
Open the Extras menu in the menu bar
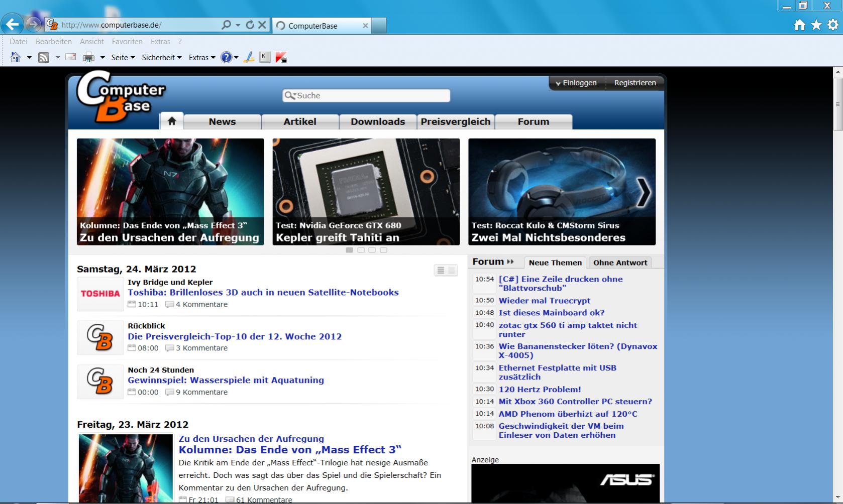click(x=160, y=42)
